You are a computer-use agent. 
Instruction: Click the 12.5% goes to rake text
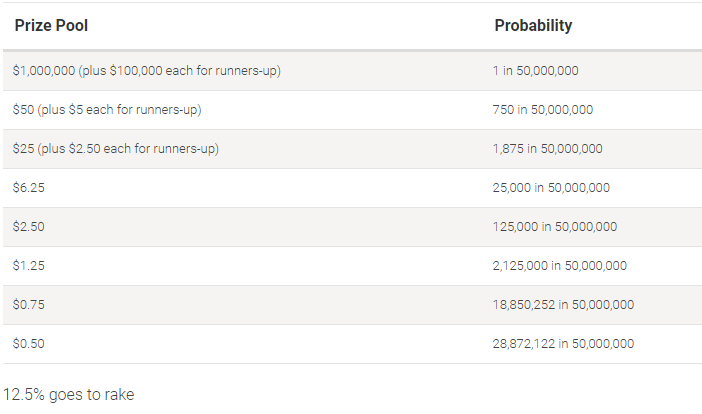68,395
